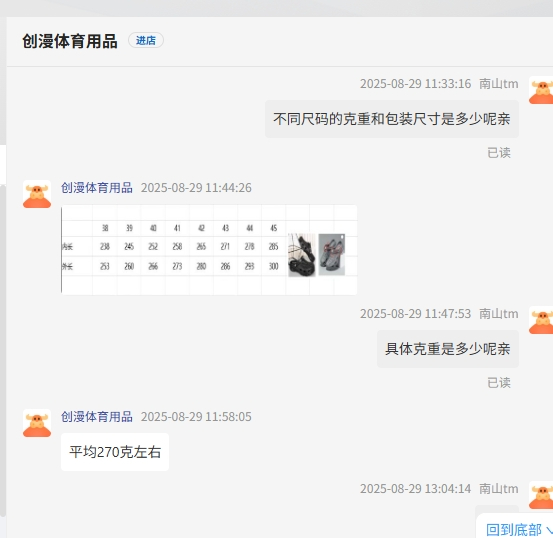Click 南山tm avatar at 11:47:53 message
The image size is (553, 538).
541,320
